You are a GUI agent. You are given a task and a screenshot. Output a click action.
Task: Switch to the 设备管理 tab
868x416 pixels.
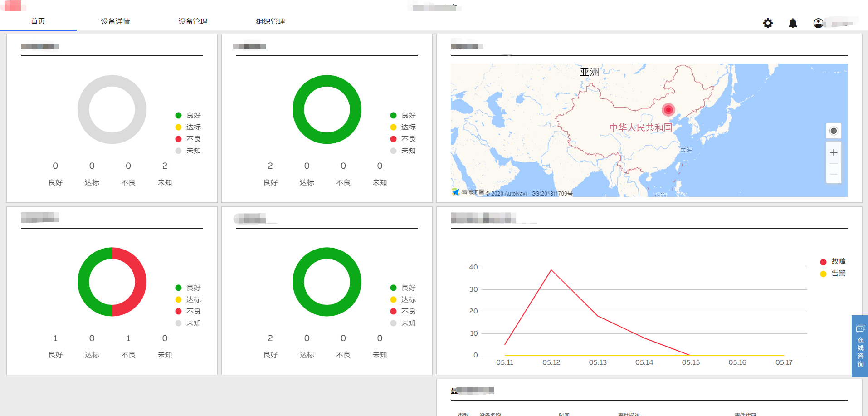click(192, 21)
